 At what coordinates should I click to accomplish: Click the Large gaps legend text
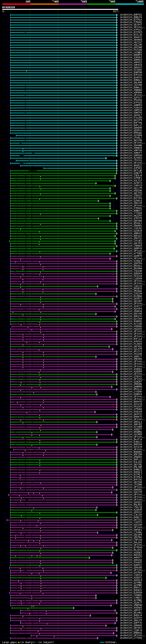(x=28, y=642)
